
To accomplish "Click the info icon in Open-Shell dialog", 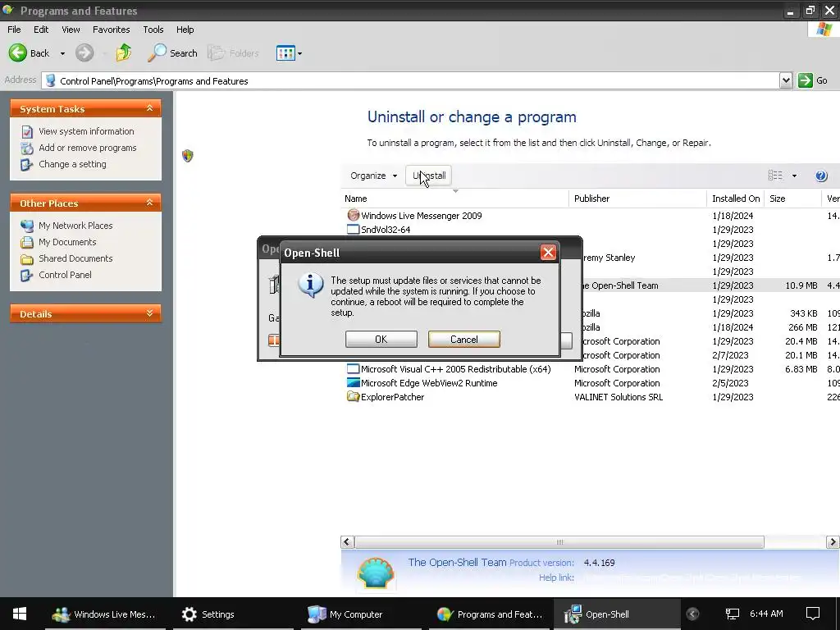I will [x=311, y=285].
